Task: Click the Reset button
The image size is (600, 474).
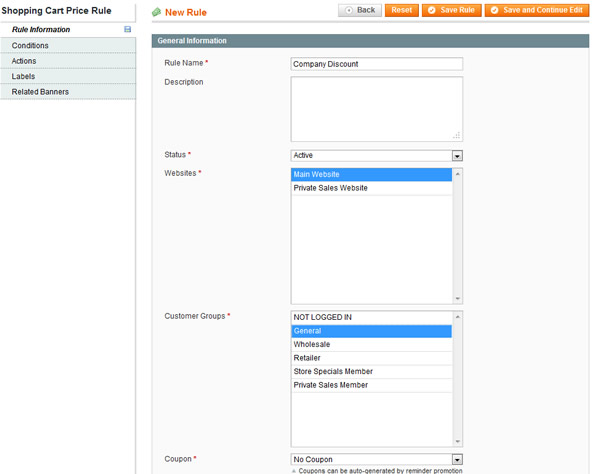Action: tap(402, 10)
